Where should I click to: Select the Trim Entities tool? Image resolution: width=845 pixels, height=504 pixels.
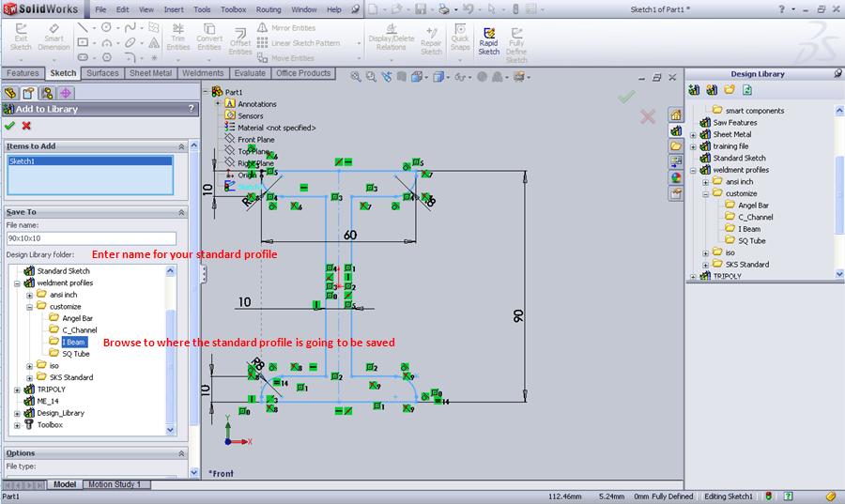[177, 37]
